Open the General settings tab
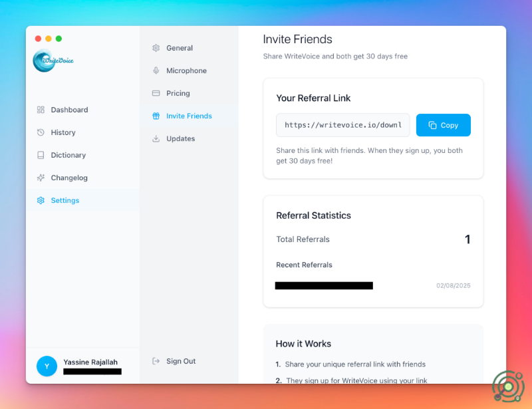Screen dimensions: 532x409 179,48
